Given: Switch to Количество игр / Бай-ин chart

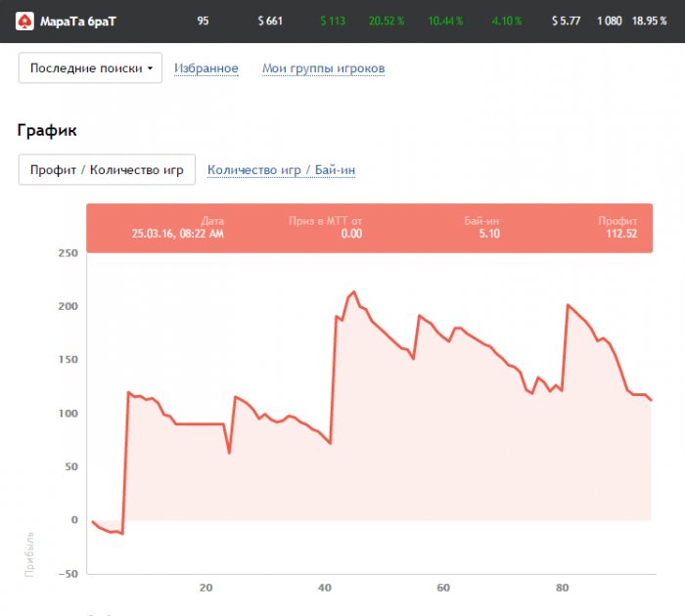Looking at the screenshot, I should [281, 169].
